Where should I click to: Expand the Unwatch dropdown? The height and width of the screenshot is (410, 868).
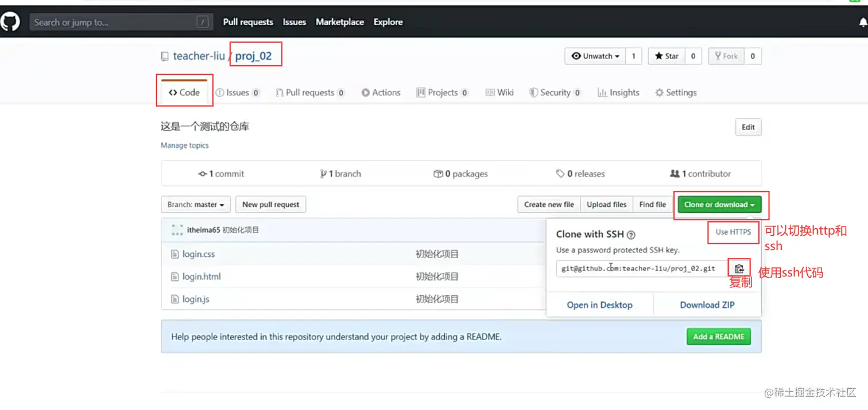(595, 56)
